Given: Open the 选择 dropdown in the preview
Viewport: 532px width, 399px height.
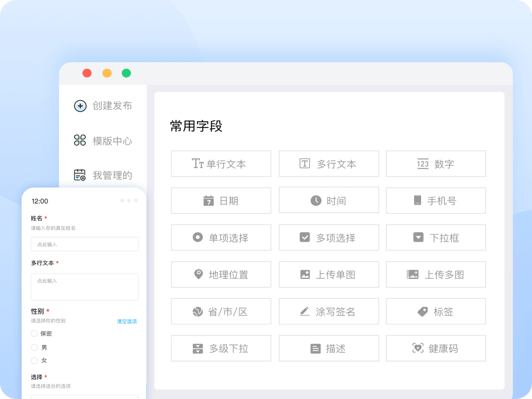Looking at the screenshot, I should pyautogui.click(x=84, y=397).
